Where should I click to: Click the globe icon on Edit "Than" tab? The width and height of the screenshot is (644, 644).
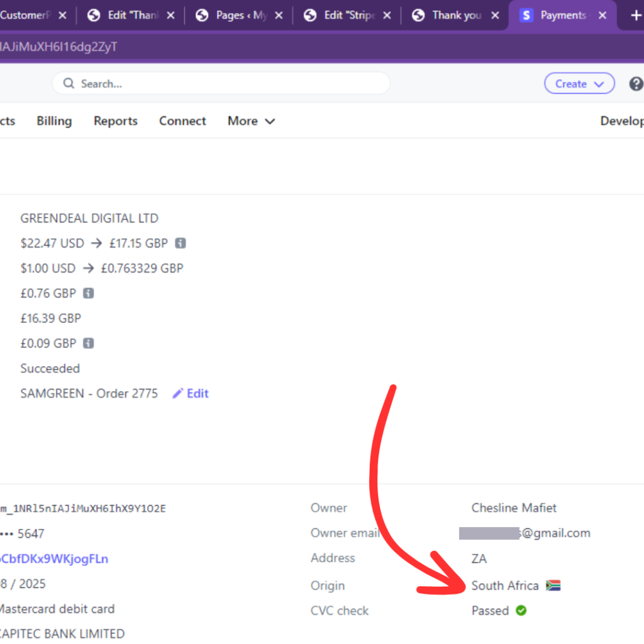(x=94, y=16)
